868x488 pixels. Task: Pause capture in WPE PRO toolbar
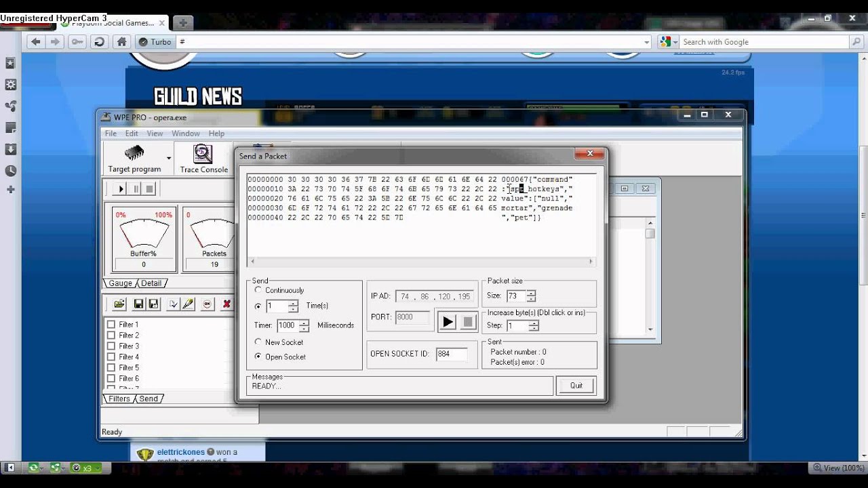click(136, 188)
